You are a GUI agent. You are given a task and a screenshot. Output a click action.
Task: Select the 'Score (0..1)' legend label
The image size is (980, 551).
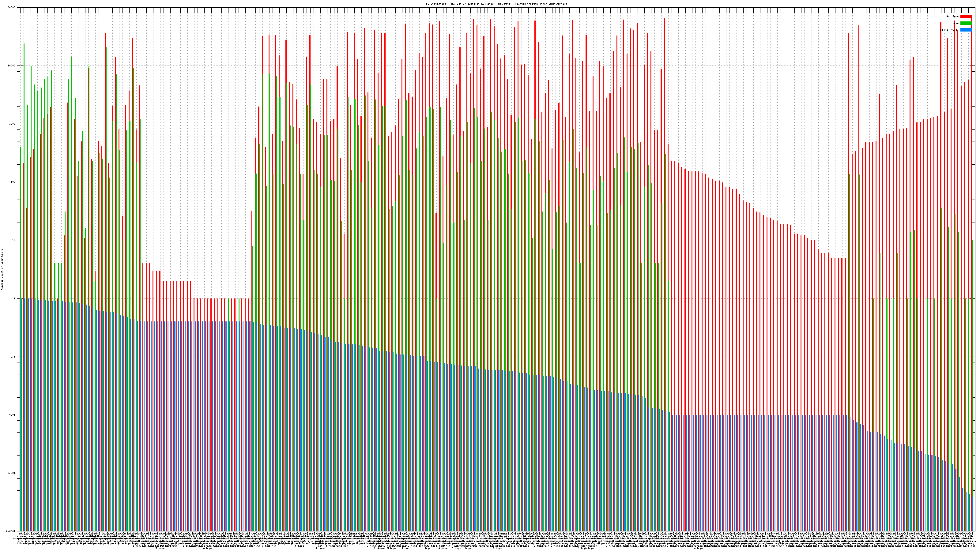tap(949, 30)
